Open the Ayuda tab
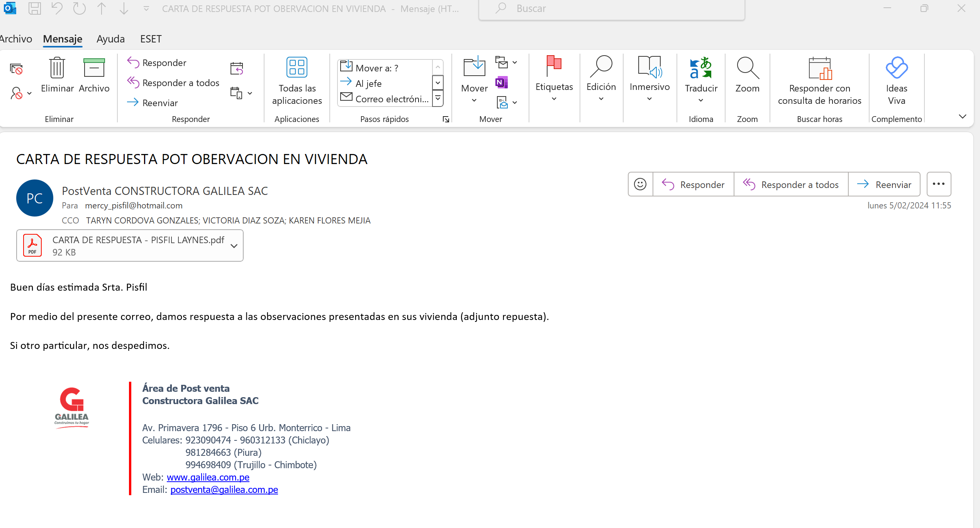980x528 pixels. pyautogui.click(x=110, y=39)
